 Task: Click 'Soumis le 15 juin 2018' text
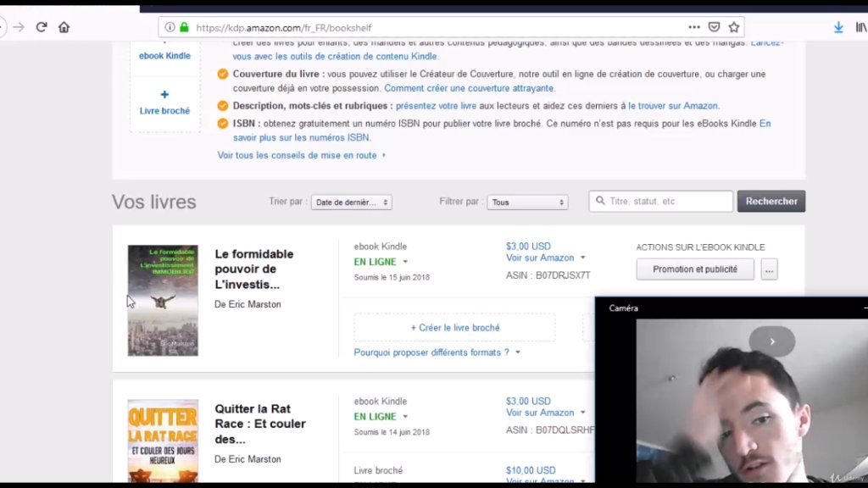[x=392, y=277]
